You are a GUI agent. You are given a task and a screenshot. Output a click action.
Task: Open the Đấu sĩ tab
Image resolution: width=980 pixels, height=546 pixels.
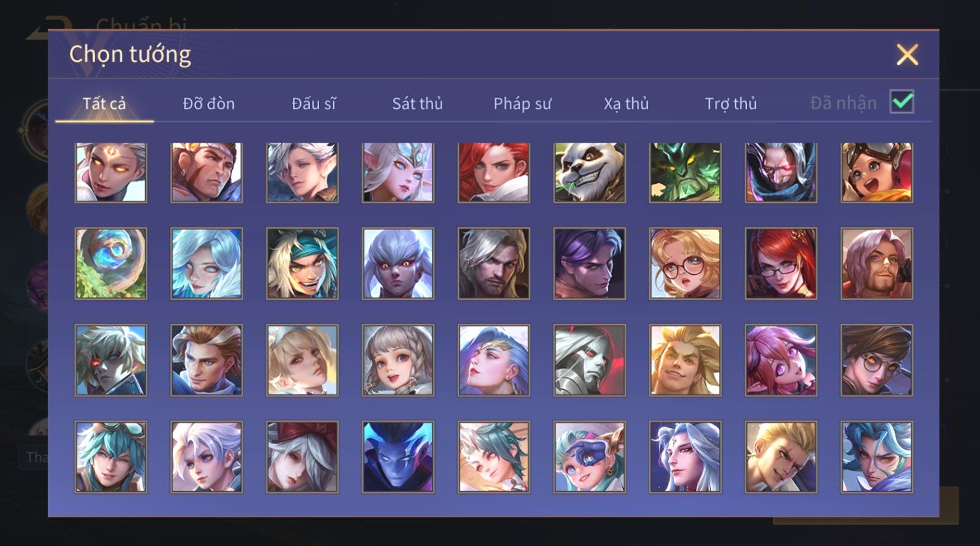[313, 104]
